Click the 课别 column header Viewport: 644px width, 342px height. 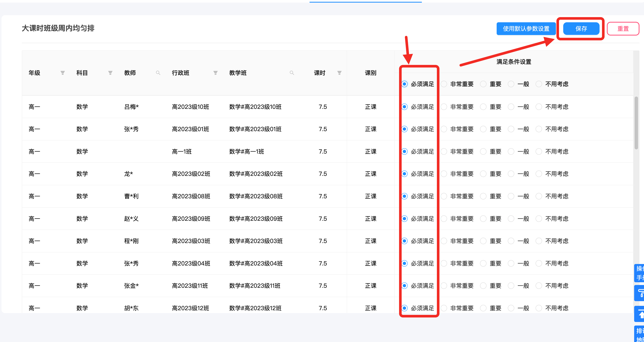click(370, 73)
